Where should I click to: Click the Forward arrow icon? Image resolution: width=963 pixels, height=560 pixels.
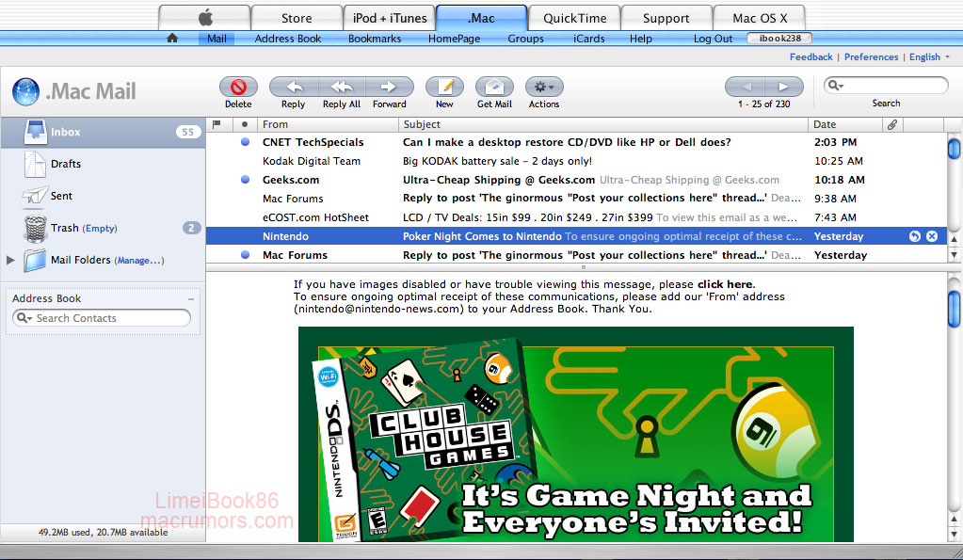[x=390, y=88]
